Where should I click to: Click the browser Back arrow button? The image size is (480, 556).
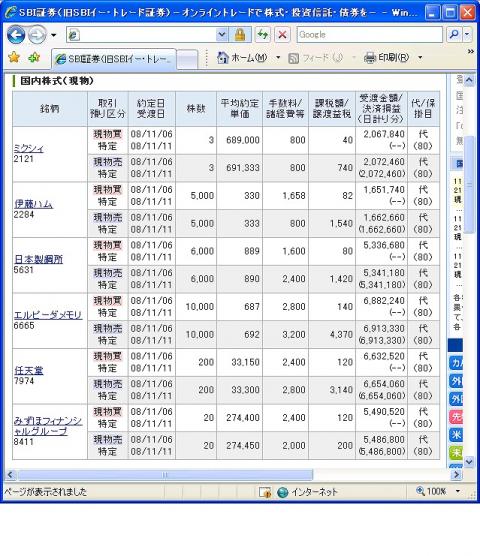16,35
